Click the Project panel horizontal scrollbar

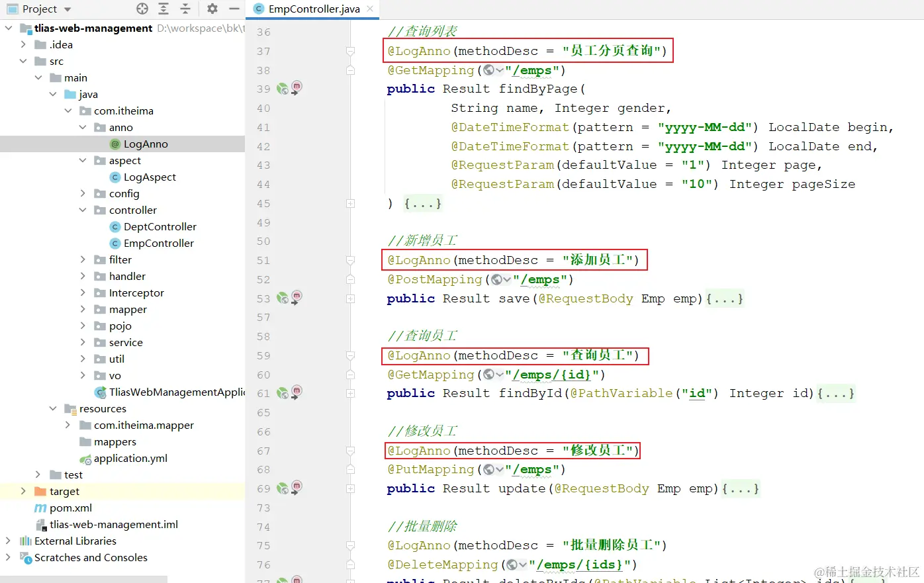tap(83, 579)
